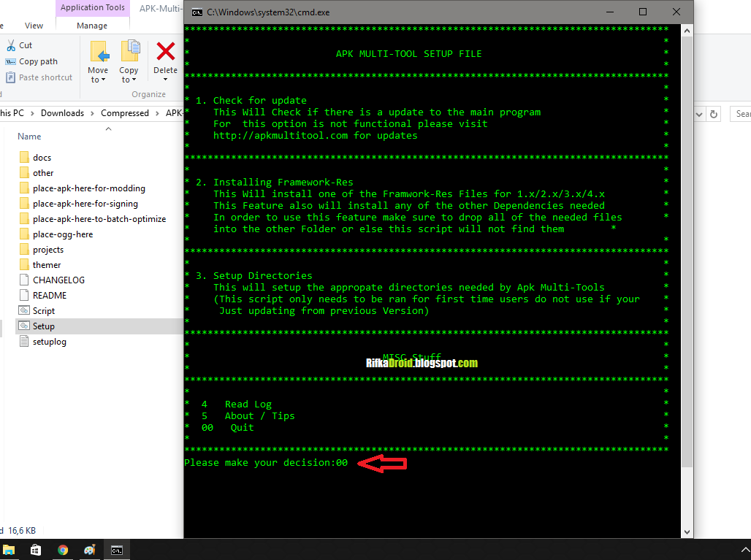Screen dimensions: 751x560
Task: Click the CHANGELOG file name
Action: coord(58,280)
